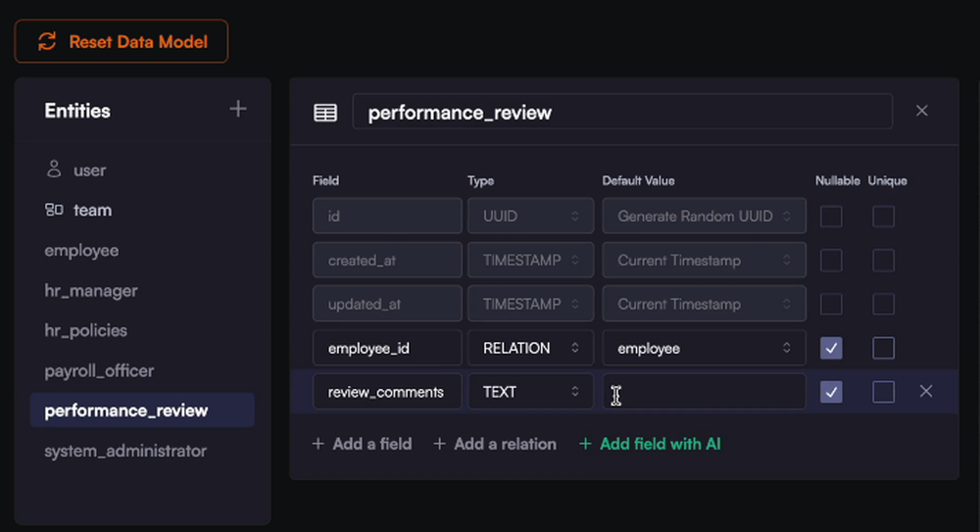The width and height of the screenshot is (980, 532).
Task: Toggle Nullable for review_comments field
Action: (x=831, y=392)
